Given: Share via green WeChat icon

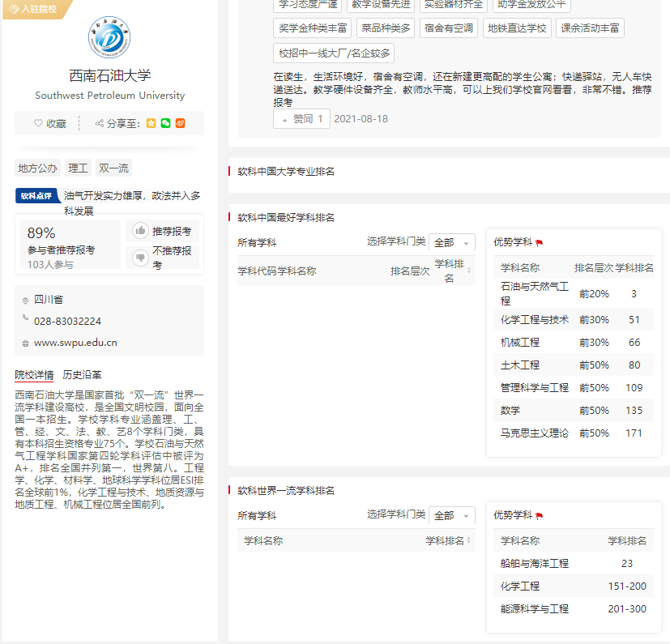Looking at the screenshot, I should tap(165, 123).
